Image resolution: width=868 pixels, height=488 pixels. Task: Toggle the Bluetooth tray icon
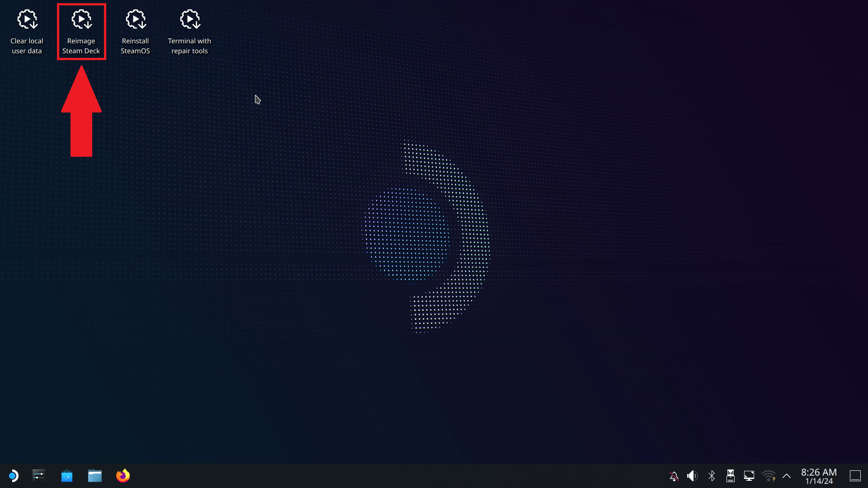coord(712,476)
